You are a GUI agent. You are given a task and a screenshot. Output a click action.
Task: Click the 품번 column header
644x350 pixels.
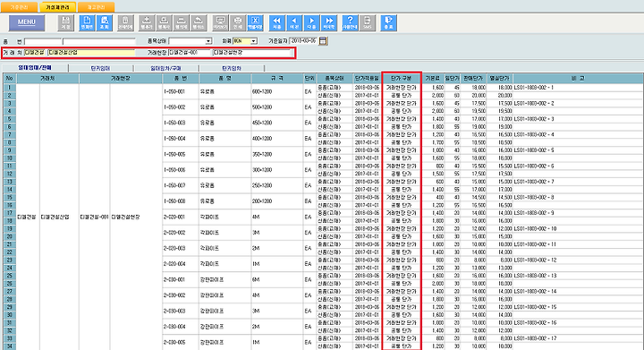pyautogui.click(x=181, y=78)
